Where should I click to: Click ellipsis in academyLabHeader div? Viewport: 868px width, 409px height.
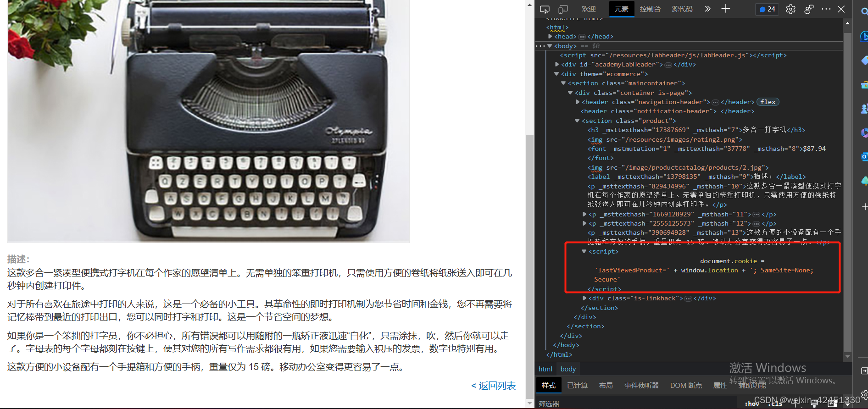pos(668,65)
